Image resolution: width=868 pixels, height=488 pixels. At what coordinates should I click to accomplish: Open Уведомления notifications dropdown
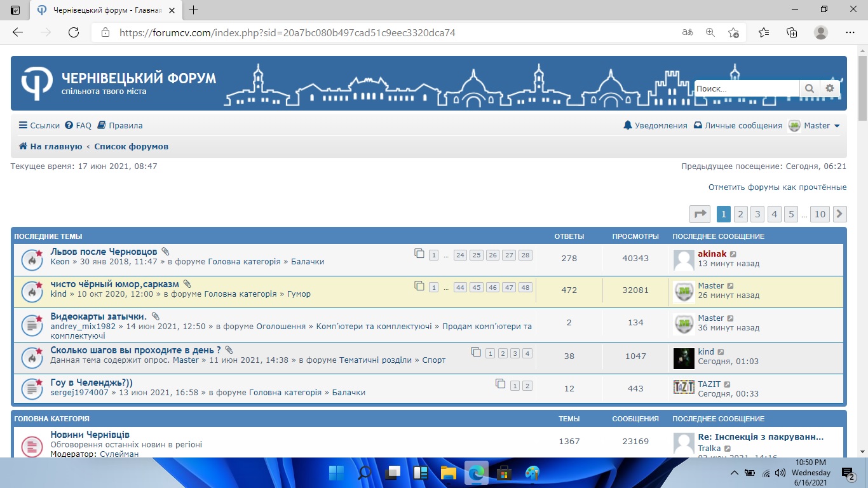(x=655, y=126)
